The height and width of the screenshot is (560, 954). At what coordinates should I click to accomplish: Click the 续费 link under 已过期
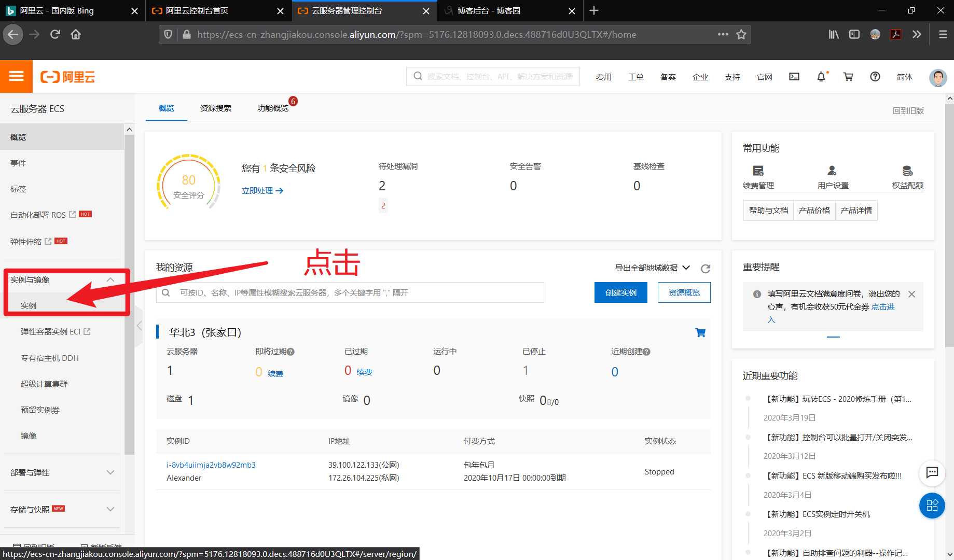364,372
